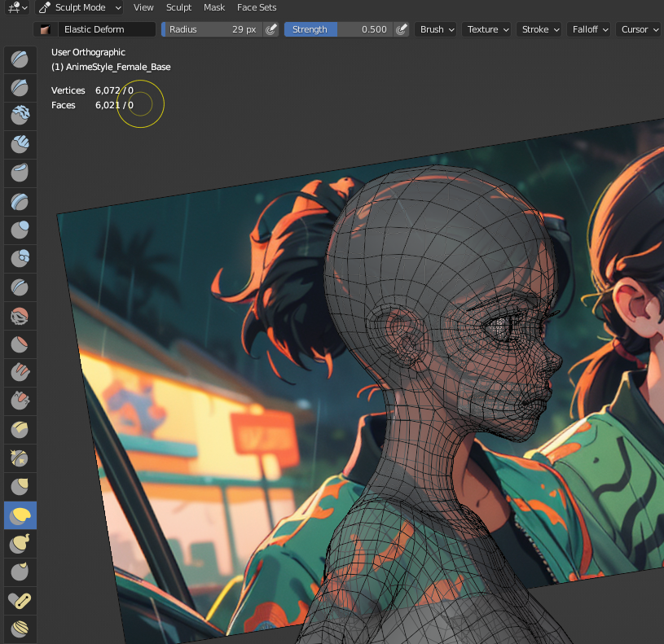Select the Snake Hook brush
The image size is (664, 644).
coord(20,544)
